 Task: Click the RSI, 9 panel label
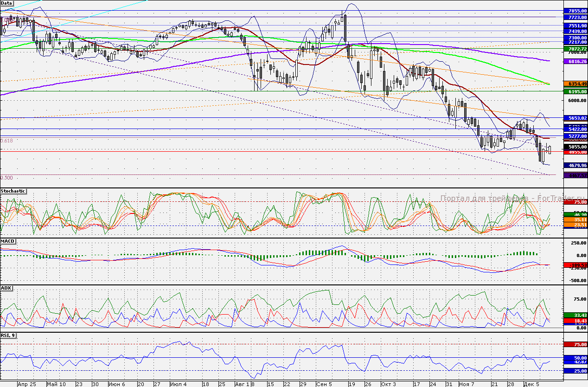[9, 335]
